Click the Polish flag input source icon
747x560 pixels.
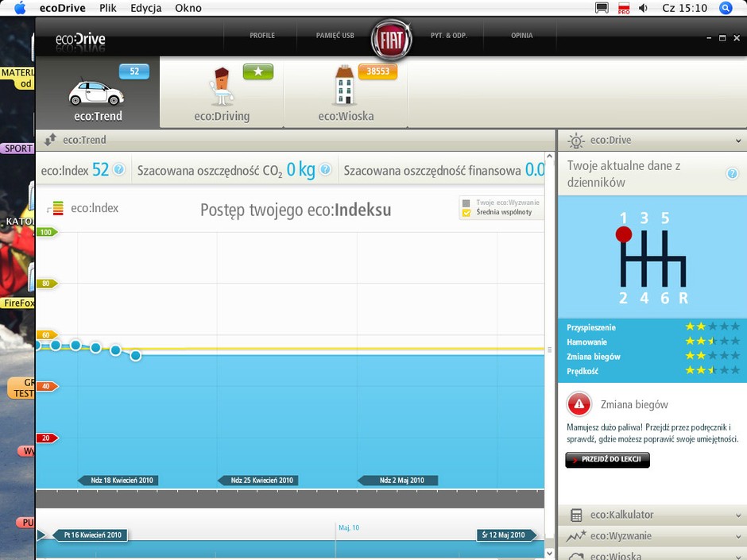[624, 8]
